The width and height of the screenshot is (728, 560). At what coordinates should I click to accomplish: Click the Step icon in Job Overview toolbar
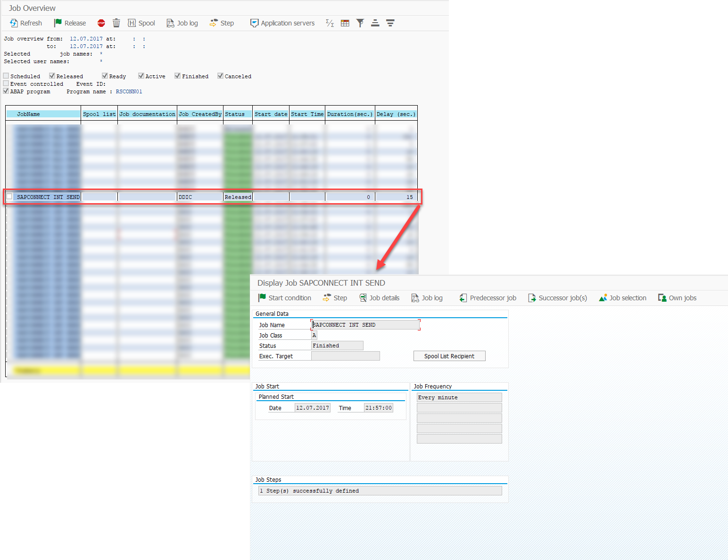214,23
